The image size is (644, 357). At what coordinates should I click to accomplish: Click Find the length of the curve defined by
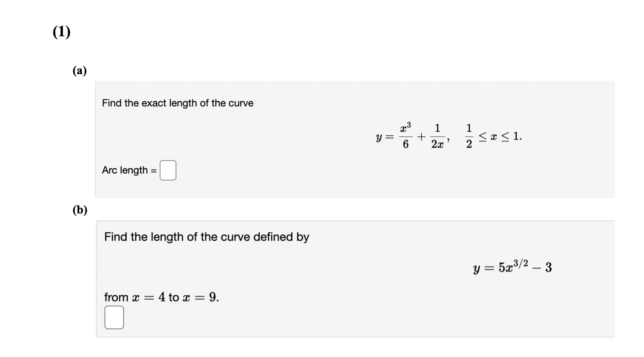(206, 237)
